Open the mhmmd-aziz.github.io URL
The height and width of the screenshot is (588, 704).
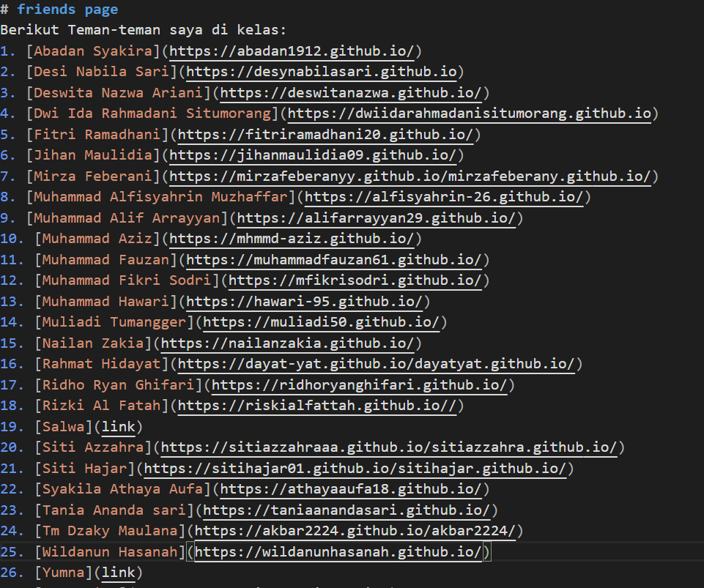tap(292, 239)
